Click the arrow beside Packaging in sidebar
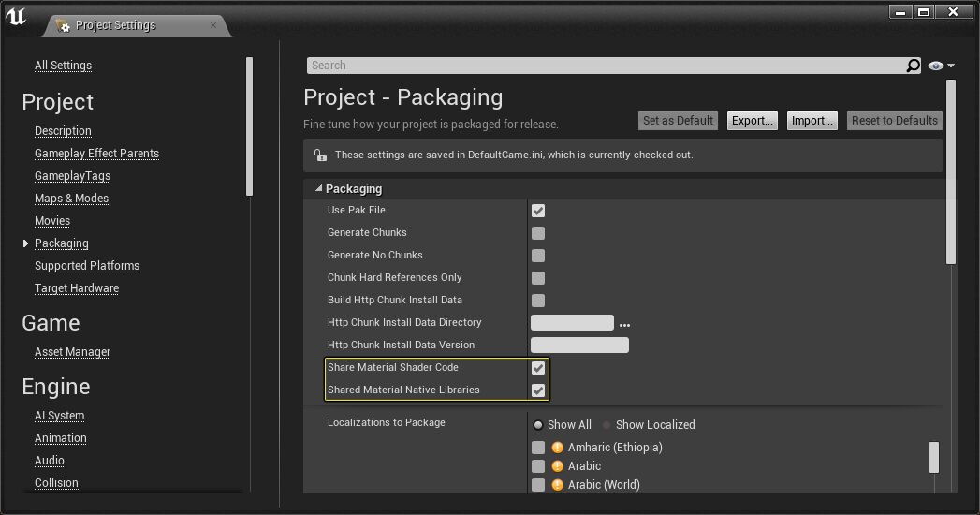 (25, 243)
